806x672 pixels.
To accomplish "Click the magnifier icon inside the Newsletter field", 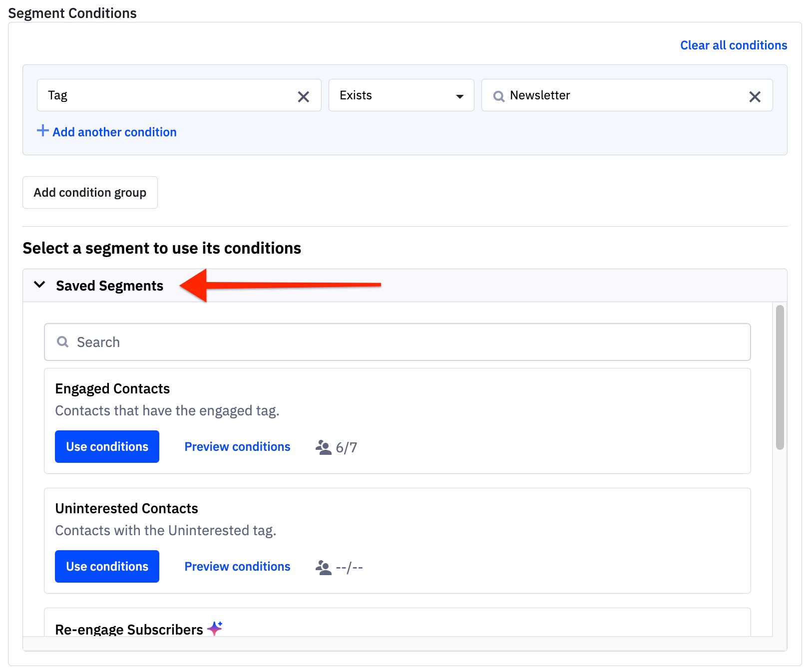I will click(x=498, y=96).
